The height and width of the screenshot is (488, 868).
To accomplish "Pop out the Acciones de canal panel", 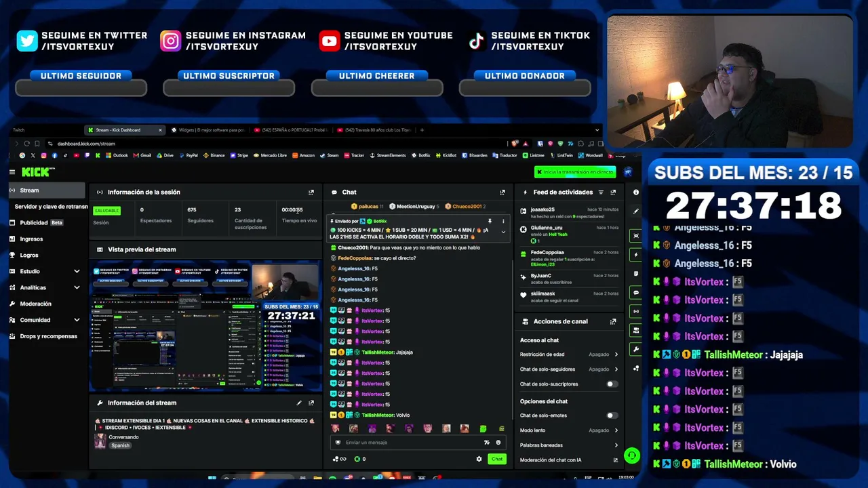I will tap(613, 322).
